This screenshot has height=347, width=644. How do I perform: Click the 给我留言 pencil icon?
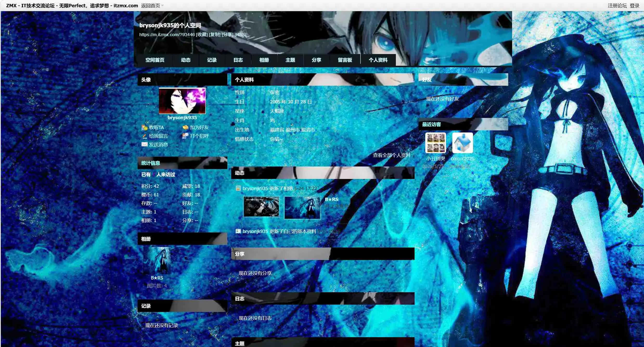click(x=144, y=136)
